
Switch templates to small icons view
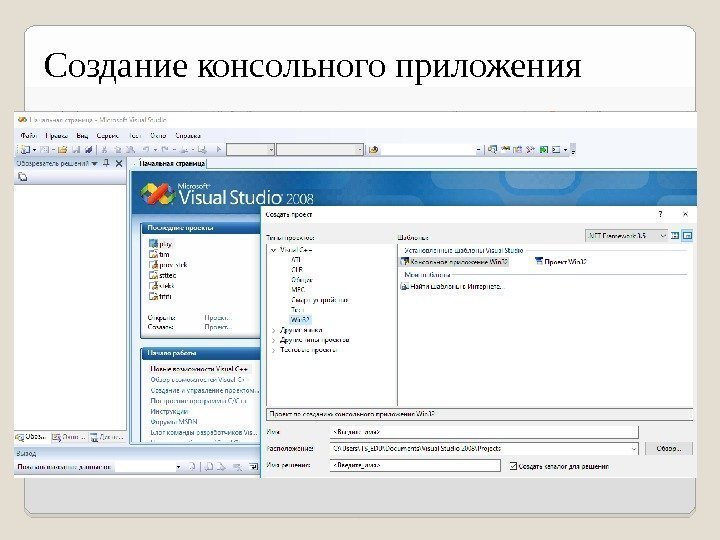687,236
